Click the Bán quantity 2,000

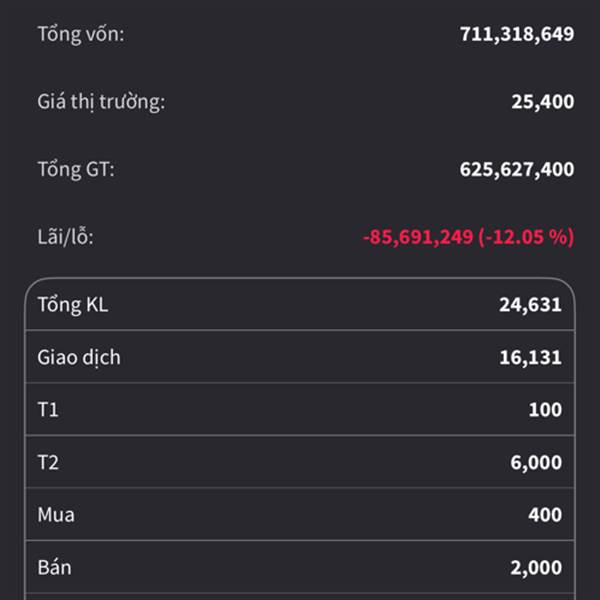coord(535,567)
